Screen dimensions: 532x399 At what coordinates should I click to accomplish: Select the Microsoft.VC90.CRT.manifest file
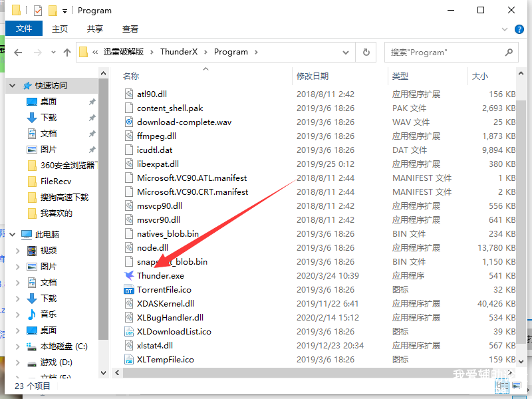(192, 192)
